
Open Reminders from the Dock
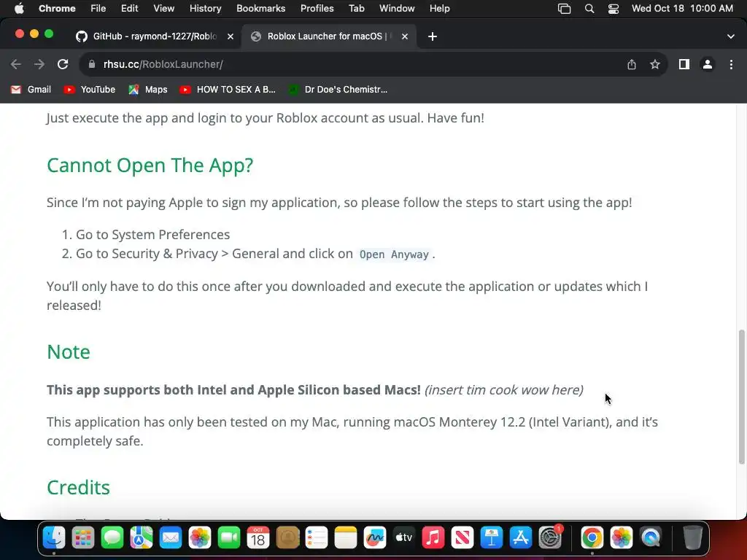click(317, 538)
